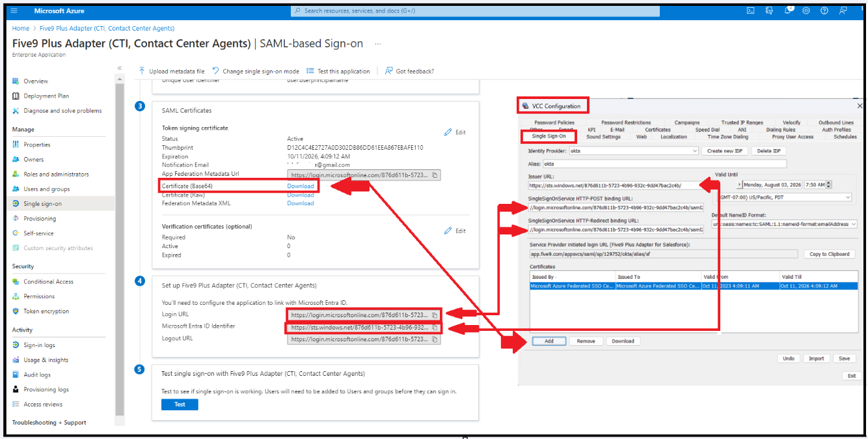The width and height of the screenshot is (868, 439).
Task: Open Access reviews in the sidebar
Action: click(x=43, y=404)
